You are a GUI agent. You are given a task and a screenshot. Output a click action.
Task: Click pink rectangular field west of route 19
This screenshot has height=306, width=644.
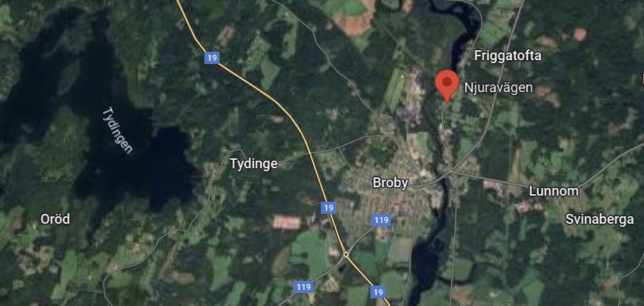click(287, 222)
